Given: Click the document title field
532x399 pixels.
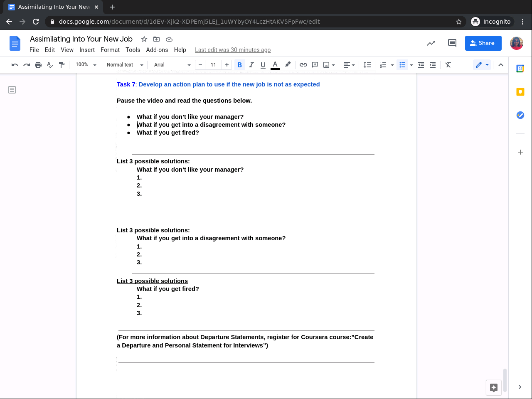Looking at the screenshot, I should (81, 39).
